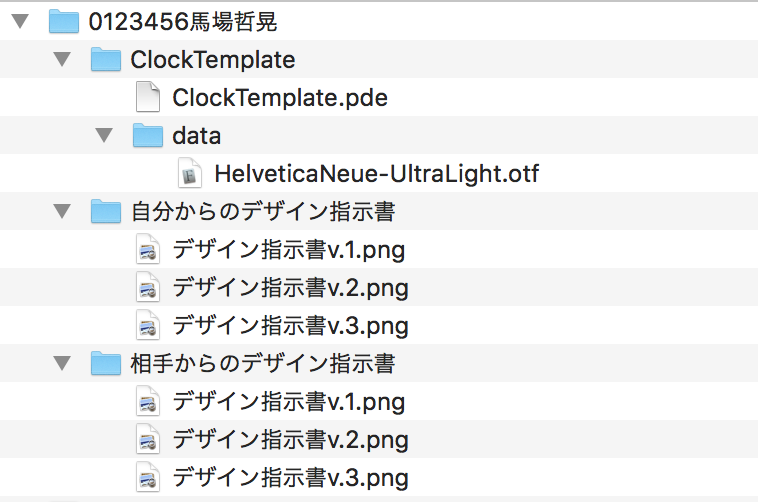
Task: Click the 相手からのデザイン指示書 folder icon
Action: click(105, 363)
